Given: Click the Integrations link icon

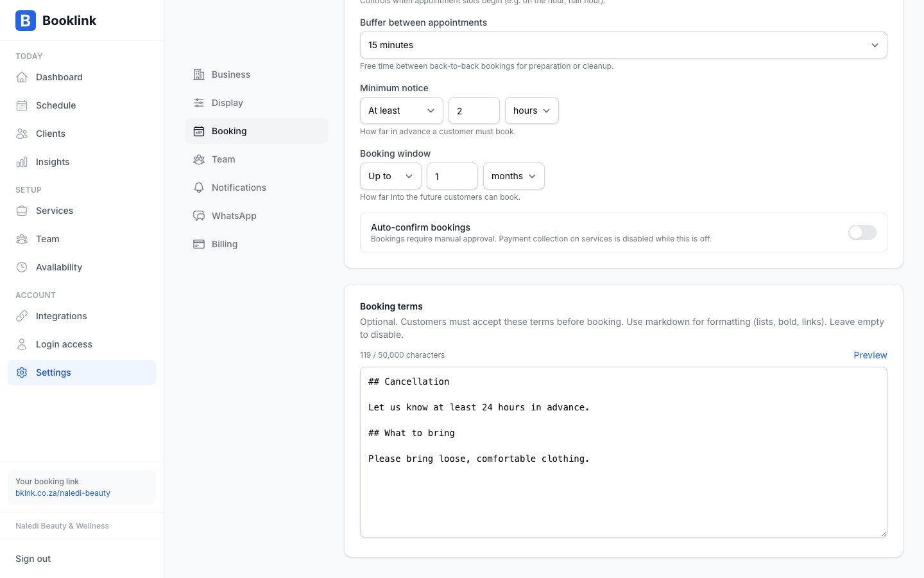Looking at the screenshot, I should point(22,316).
